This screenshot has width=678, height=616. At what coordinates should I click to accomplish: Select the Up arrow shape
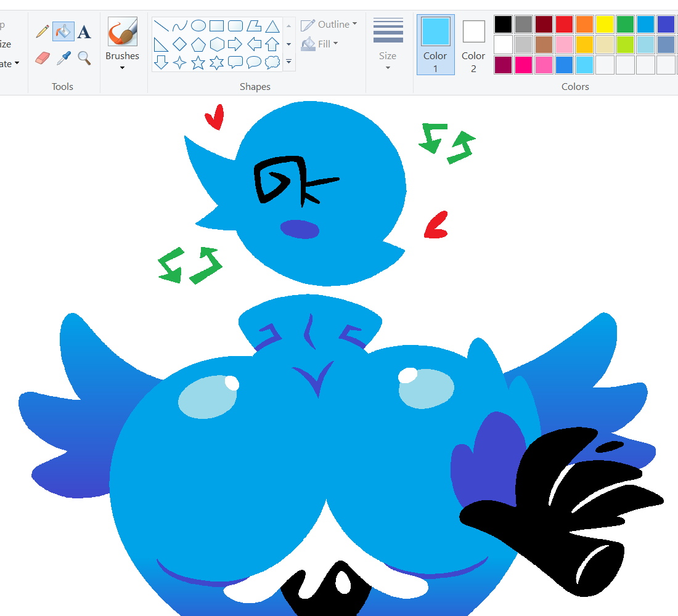tap(272, 44)
